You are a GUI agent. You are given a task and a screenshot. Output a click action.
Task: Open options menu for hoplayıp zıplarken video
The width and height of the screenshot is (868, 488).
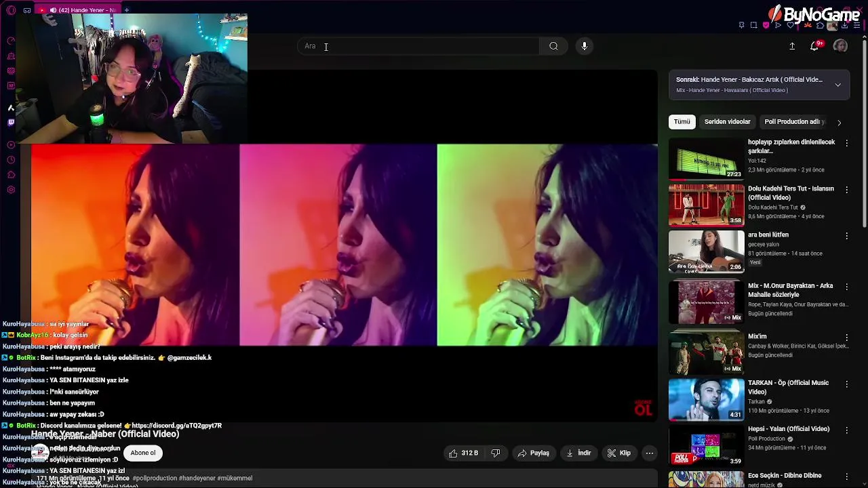[x=846, y=143]
